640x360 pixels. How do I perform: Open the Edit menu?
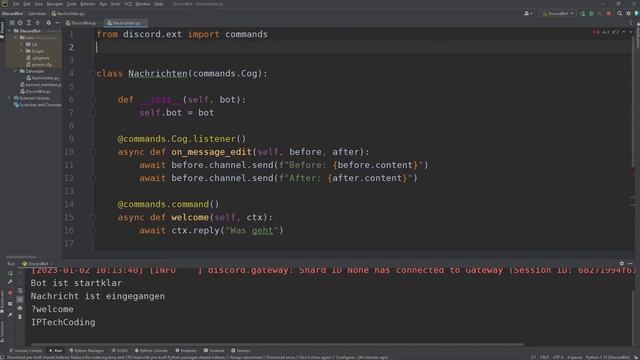point(27,4)
